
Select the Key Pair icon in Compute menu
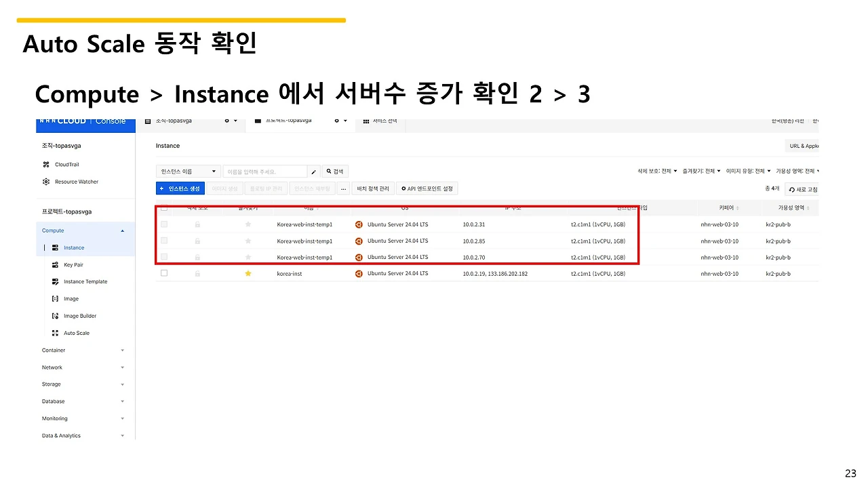(56, 264)
